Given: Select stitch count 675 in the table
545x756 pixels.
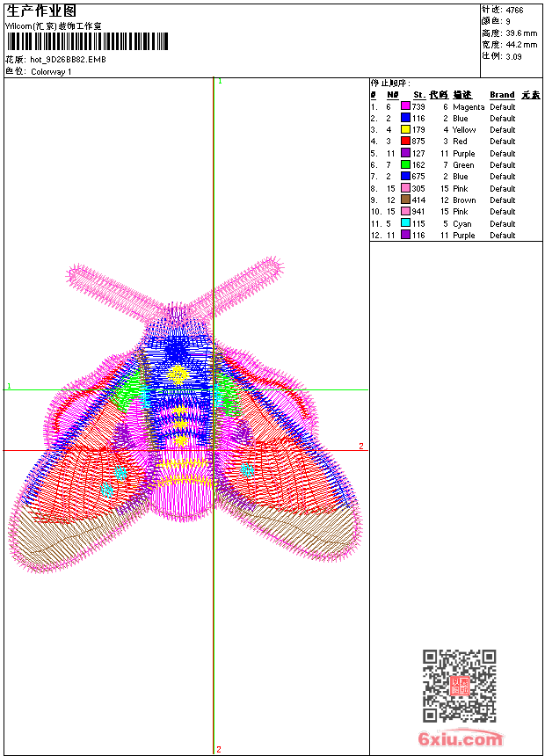Looking at the screenshot, I should pos(418,177).
